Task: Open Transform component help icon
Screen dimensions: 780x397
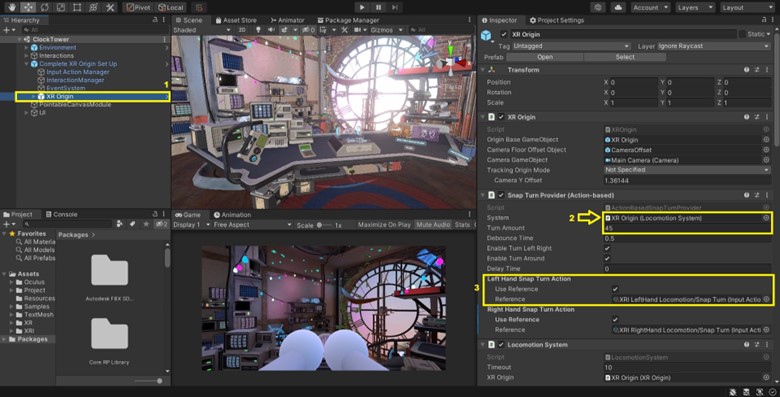Action: click(x=747, y=70)
